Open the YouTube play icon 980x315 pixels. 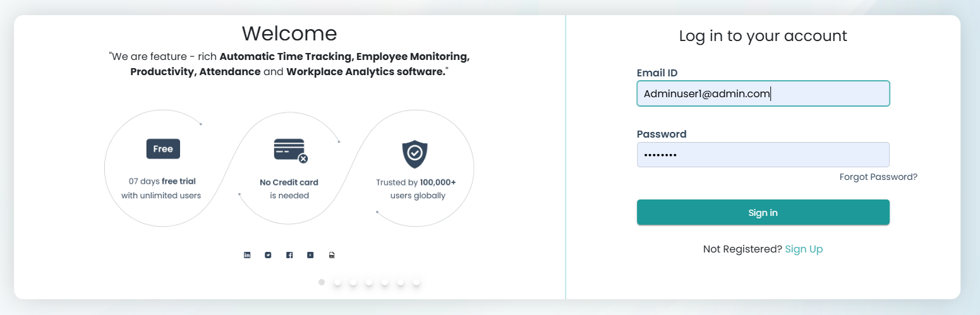click(x=310, y=255)
